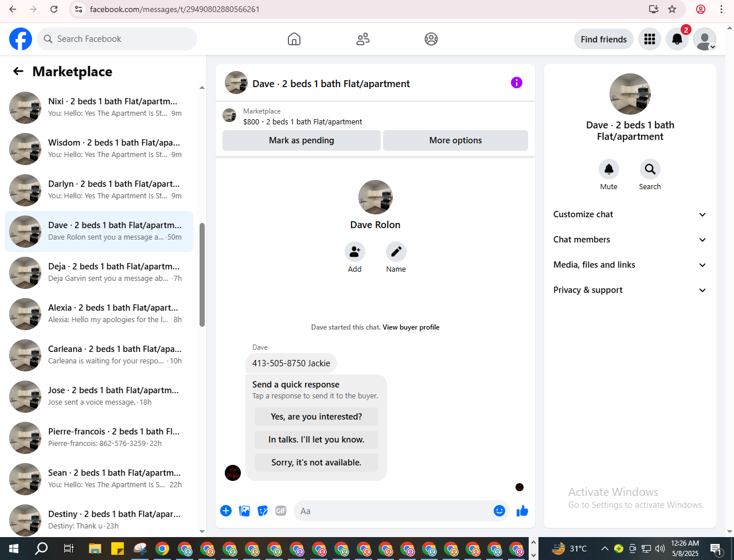Open conversation information purple icon
This screenshot has height=560, width=734.
(517, 83)
